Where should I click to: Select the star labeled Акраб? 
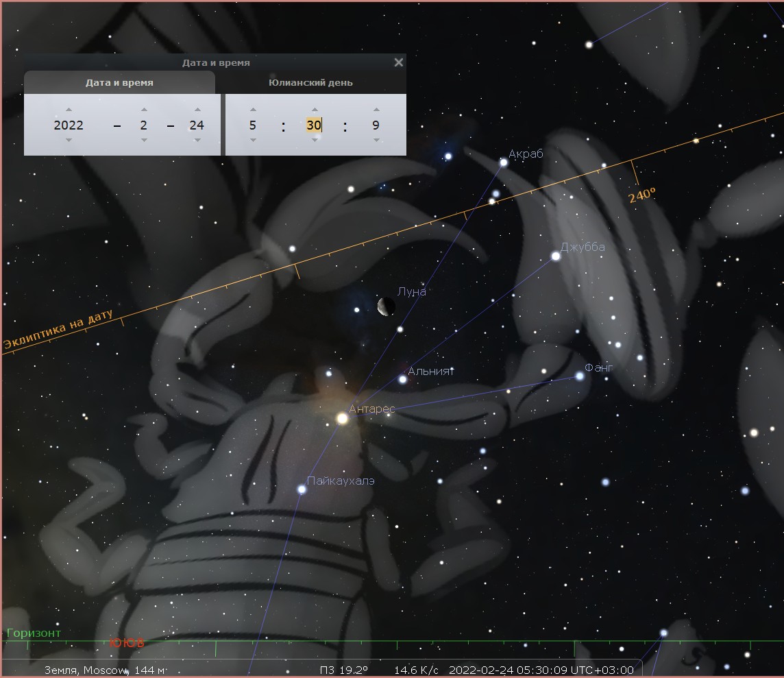(x=504, y=162)
